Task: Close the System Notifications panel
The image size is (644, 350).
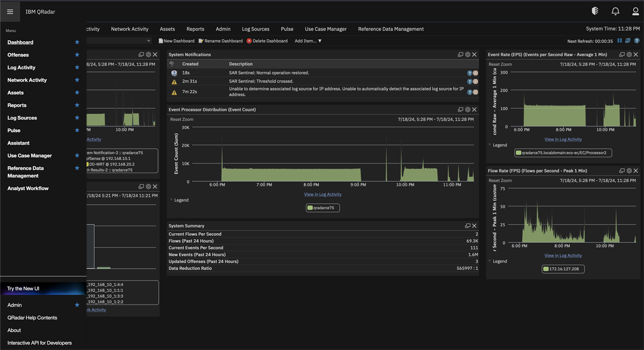Action: click(474, 55)
